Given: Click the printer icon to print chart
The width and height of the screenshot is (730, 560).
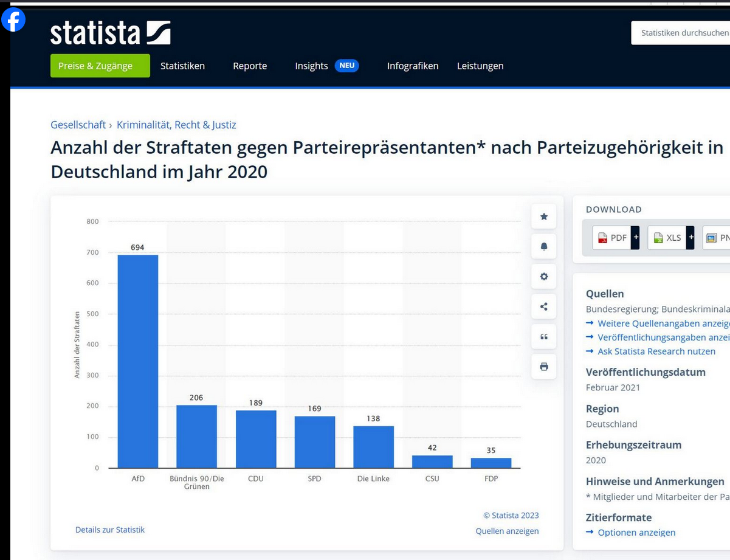Looking at the screenshot, I should click(x=543, y=367).
